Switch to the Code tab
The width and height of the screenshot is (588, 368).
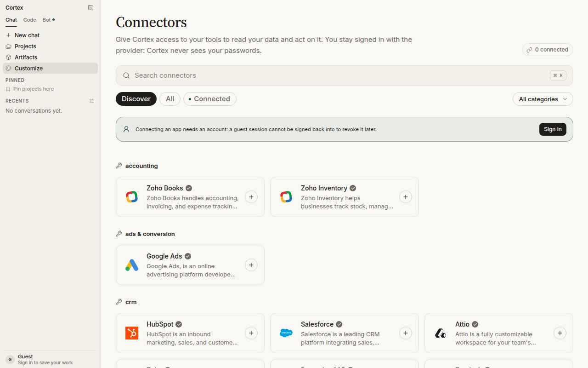click(x=30, y=20)
